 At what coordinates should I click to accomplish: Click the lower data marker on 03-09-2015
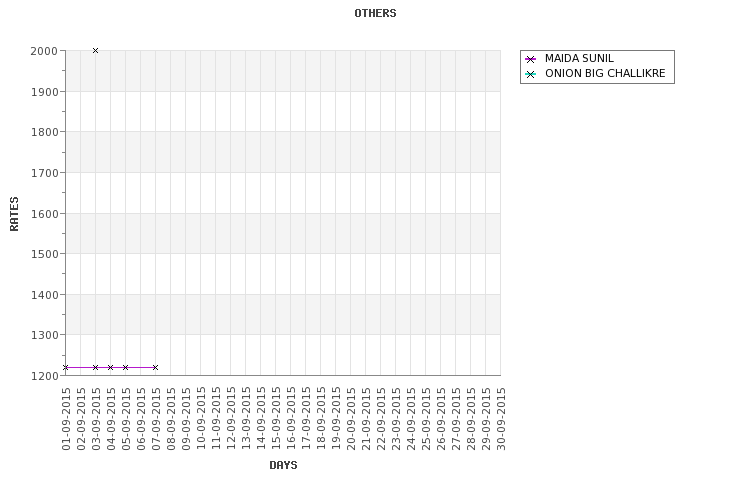tap(95, 367)
